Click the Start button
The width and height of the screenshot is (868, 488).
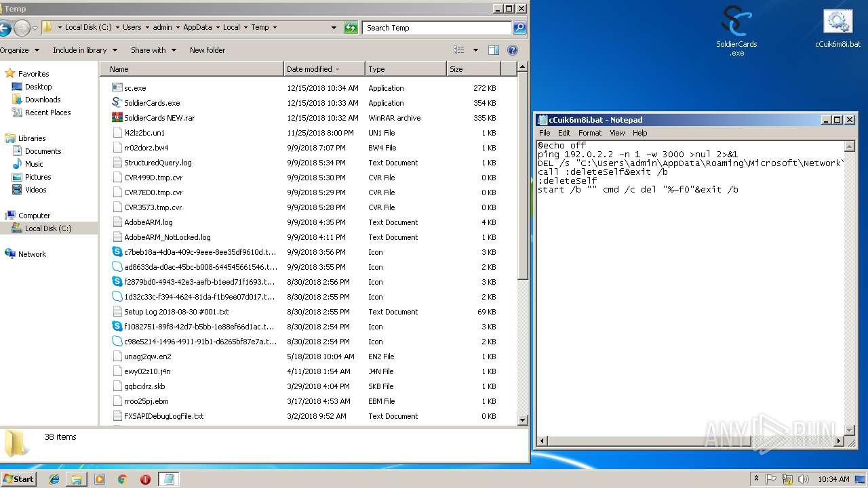coord(18,479)
